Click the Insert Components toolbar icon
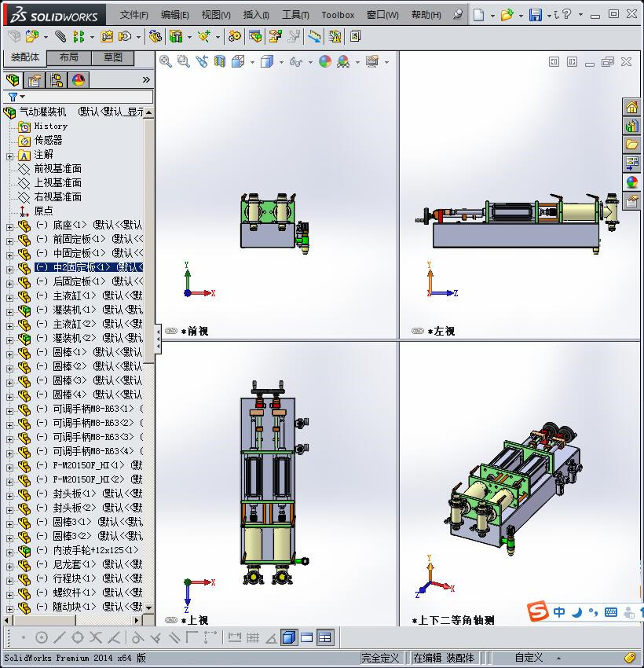This screenshot has width=644, height=668. [32, 37]
